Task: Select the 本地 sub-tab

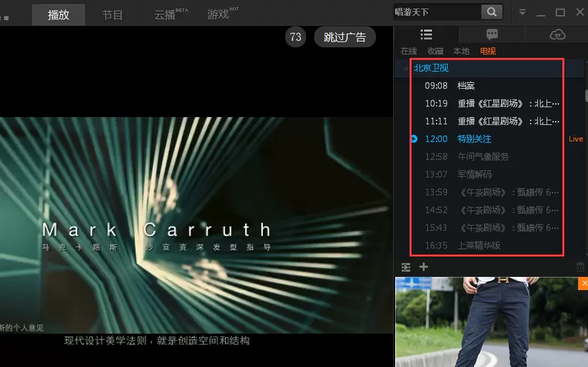Action: (x=462, y=51)
